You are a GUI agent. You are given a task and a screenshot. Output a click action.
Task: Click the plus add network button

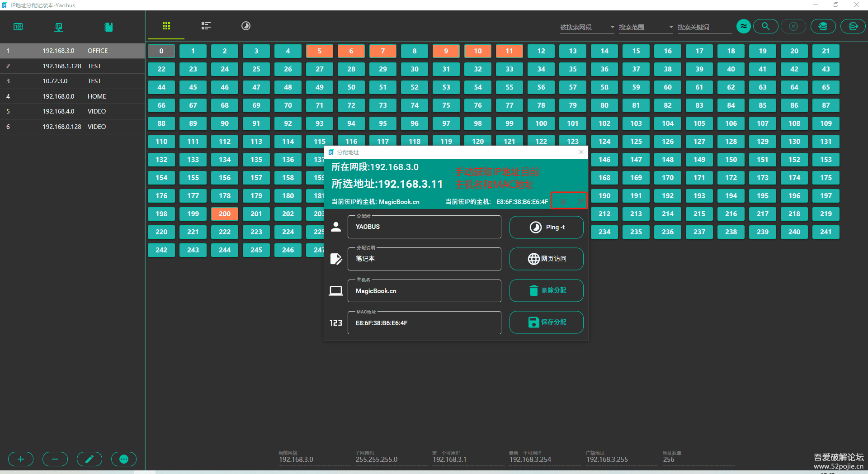click(21, 459)
